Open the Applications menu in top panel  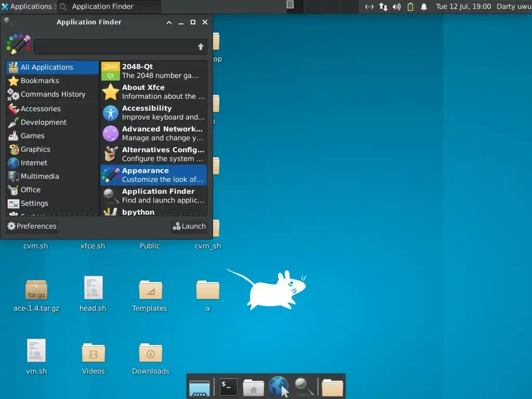pos(28,6)
